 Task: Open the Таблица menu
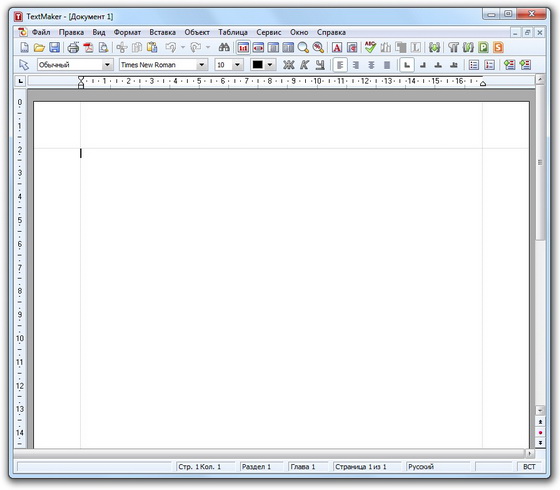[233, 32]
